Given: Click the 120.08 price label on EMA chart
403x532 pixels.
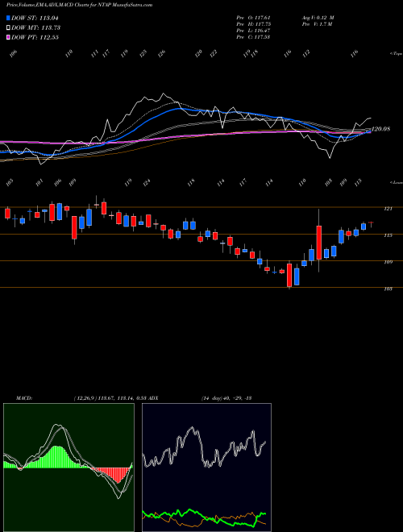Looking at the screenshot, I should pyautogui.click(x=381, y=129).
